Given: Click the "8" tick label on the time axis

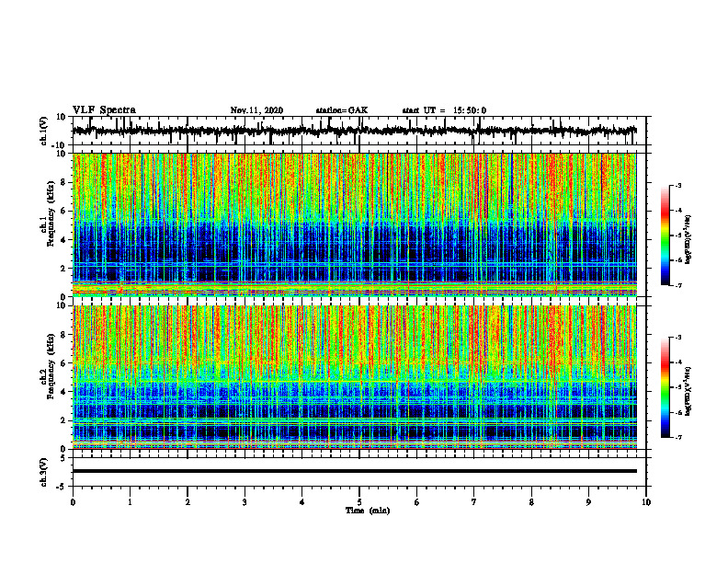Looking at the screenshot, I should coord(531,502).
